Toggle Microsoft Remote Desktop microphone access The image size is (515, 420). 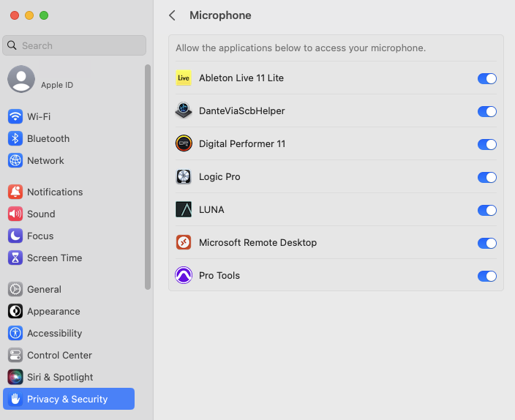point(486,243)
